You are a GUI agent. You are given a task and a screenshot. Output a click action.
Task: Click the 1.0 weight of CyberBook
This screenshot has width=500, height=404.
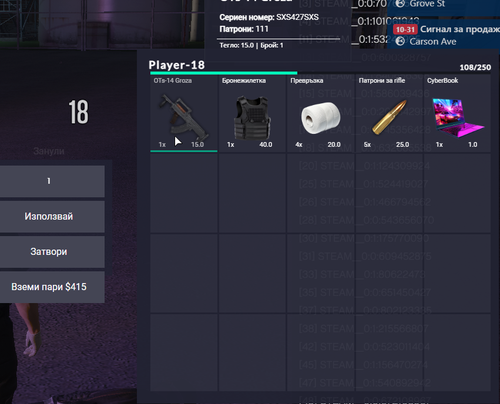click(473, 145)
